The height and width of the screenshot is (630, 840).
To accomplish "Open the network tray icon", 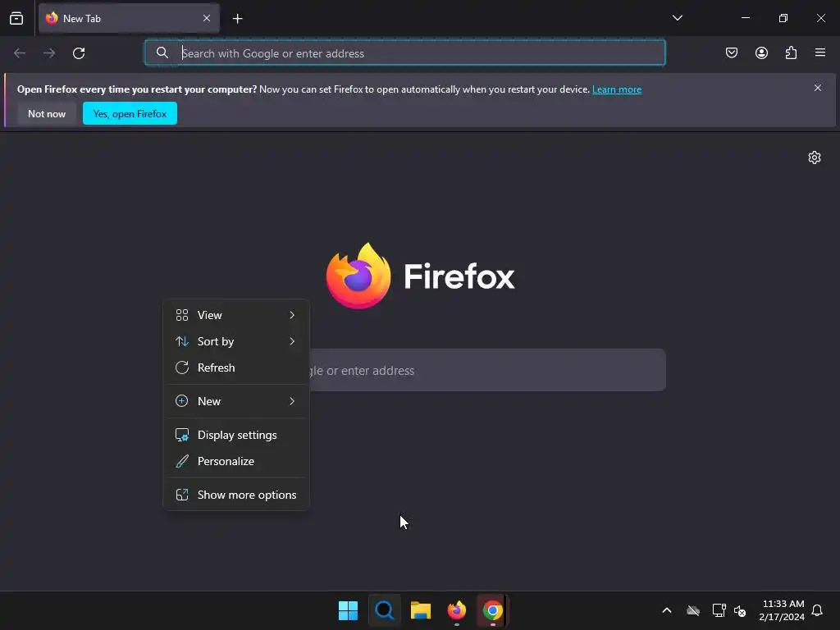I will 719,610.
